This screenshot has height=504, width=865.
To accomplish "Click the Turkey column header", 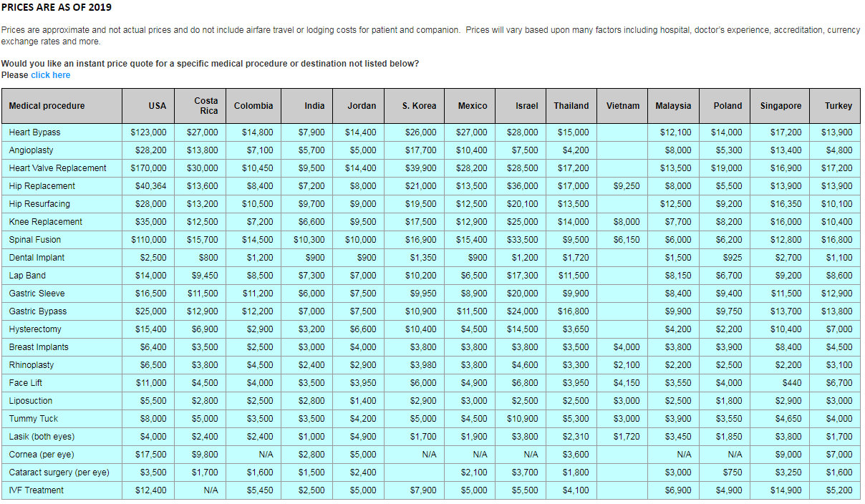I will click(x=837, y=105).
